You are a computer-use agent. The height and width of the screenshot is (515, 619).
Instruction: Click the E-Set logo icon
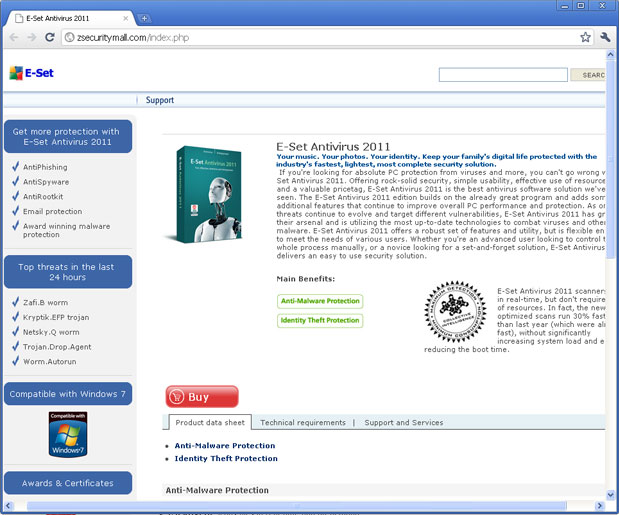pos(16,73)
